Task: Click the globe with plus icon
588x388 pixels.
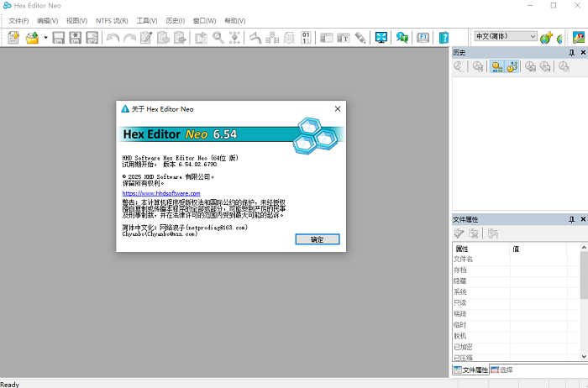Action: point(547,37)
